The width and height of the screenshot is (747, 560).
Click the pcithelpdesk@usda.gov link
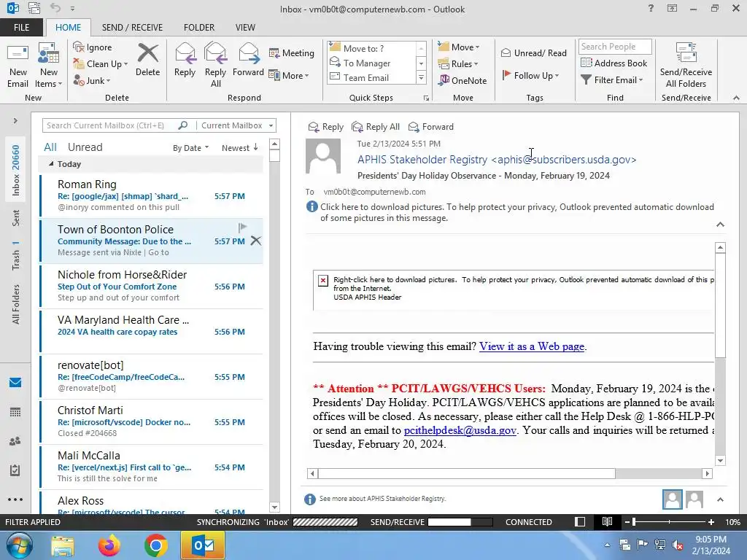(x=460, y=430)
